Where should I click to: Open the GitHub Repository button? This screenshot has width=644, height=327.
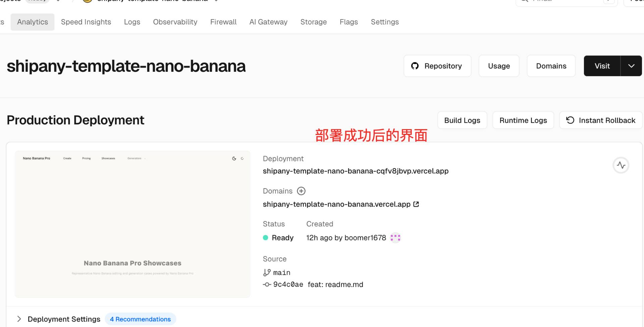437,66
